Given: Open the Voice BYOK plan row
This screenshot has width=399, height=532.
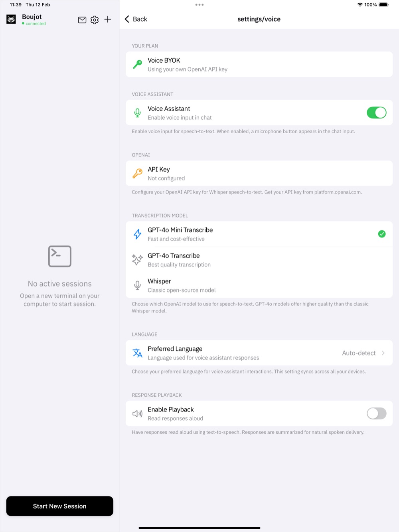Looking at the screenshot, I should (259, 64).
